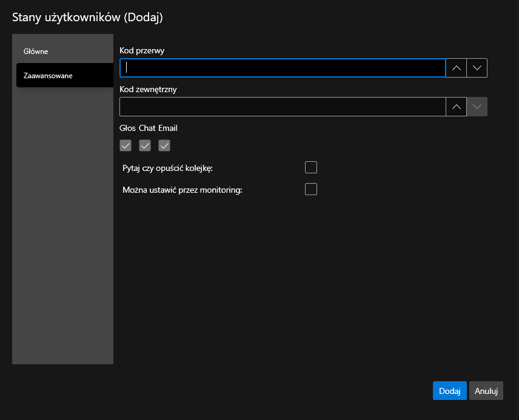The image size is (519, 420).
Task: Uncheck the Głos checkbox
Action: tap(126, 145)
